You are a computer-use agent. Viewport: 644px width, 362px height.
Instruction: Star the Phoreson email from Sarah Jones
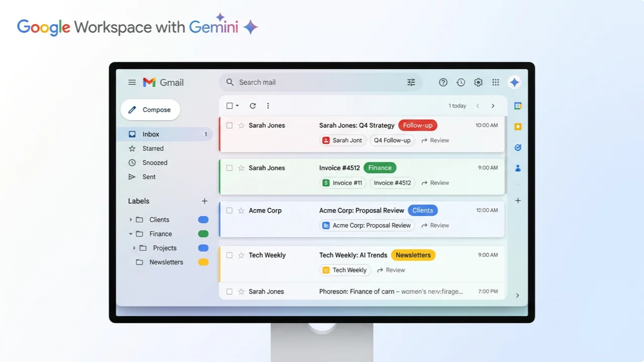241,292
